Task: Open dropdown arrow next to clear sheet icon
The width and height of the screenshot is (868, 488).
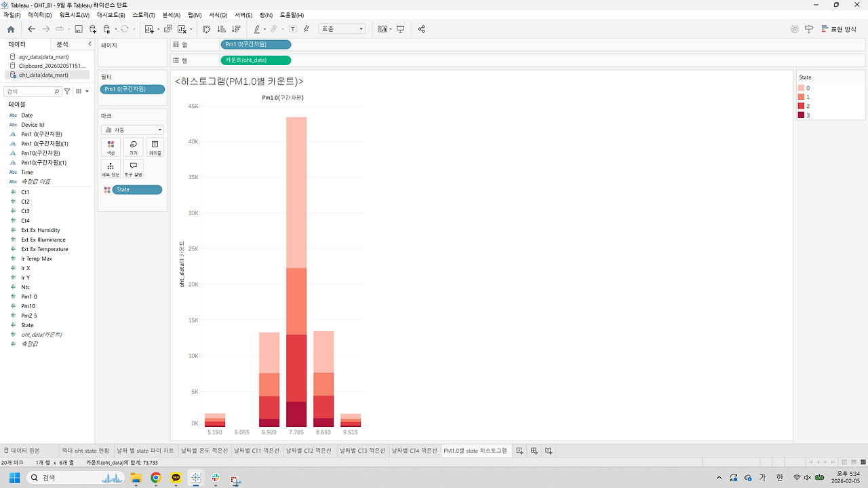Action: (x=191, y=29)
